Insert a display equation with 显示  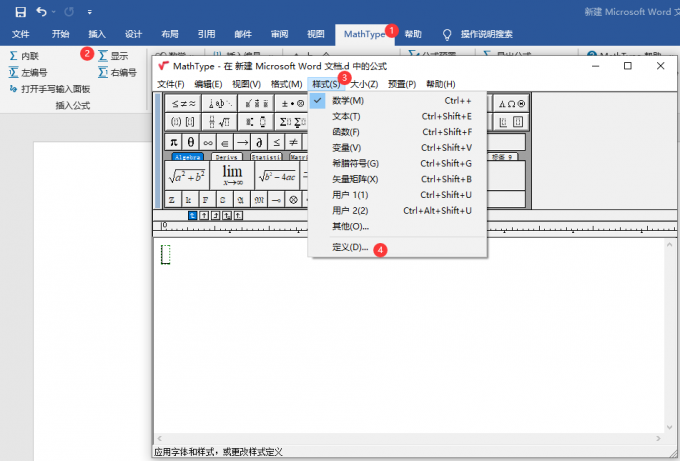pos(114,56)
